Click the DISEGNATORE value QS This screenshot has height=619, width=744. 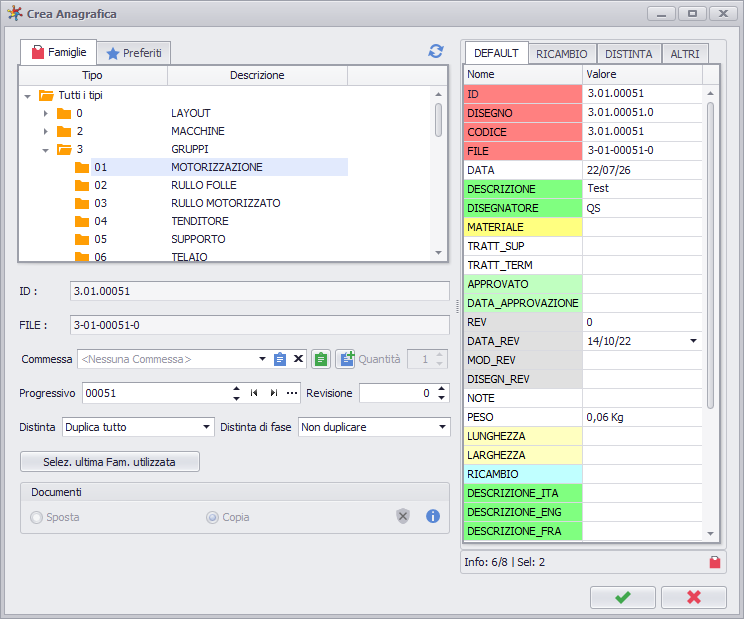(x=642, y=208)
